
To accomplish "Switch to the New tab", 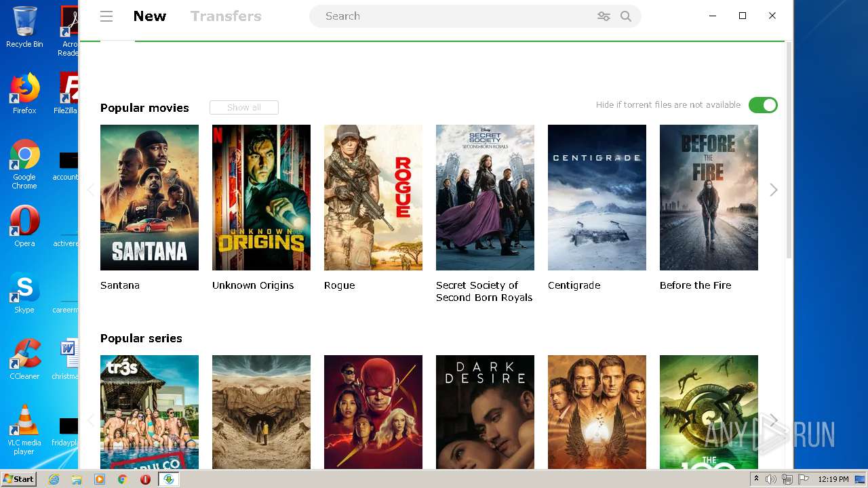I will point(150,16).
